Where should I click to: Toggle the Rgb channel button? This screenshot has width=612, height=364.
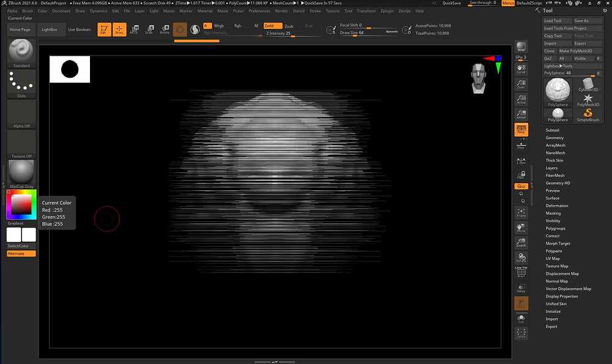(x=237, y=26)
